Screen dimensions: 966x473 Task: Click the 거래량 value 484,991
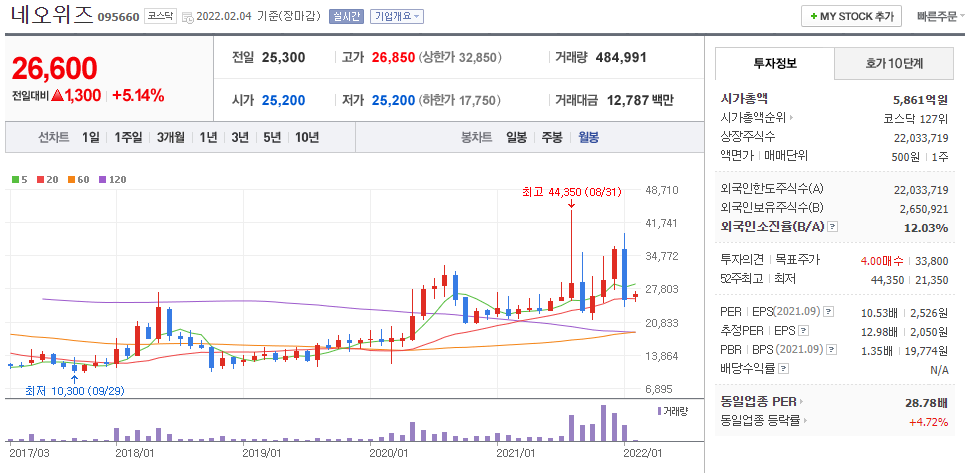pyautogui.click(x=622, y=58)
